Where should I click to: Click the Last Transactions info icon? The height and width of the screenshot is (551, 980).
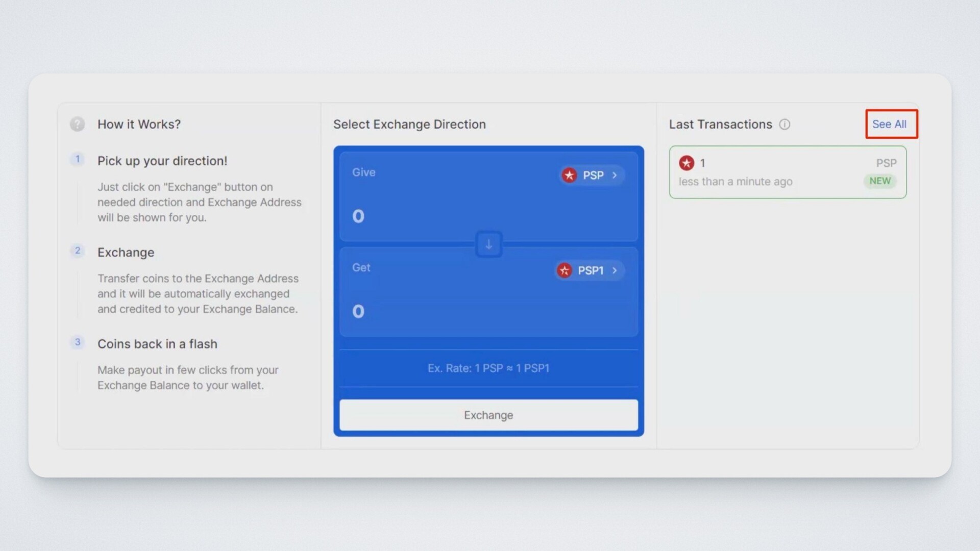pos(785,124)
